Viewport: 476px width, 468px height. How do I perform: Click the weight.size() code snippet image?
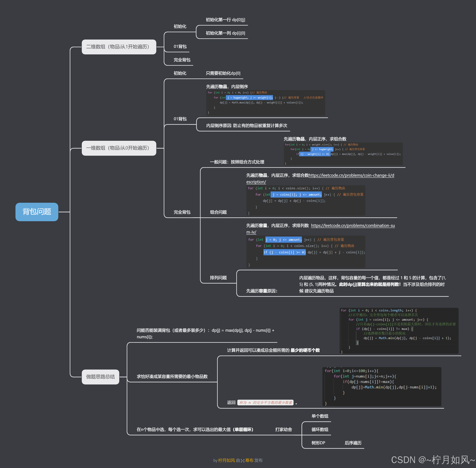click(343, 154)
